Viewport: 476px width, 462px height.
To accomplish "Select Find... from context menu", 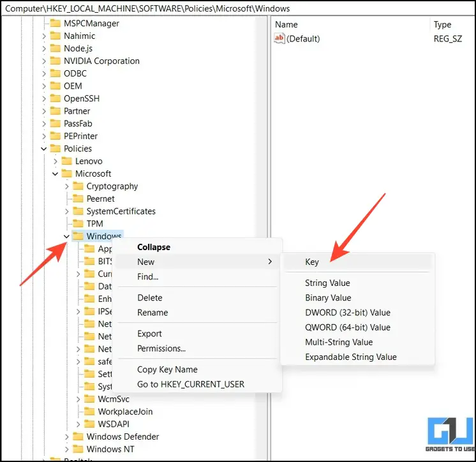I will 197,276.
